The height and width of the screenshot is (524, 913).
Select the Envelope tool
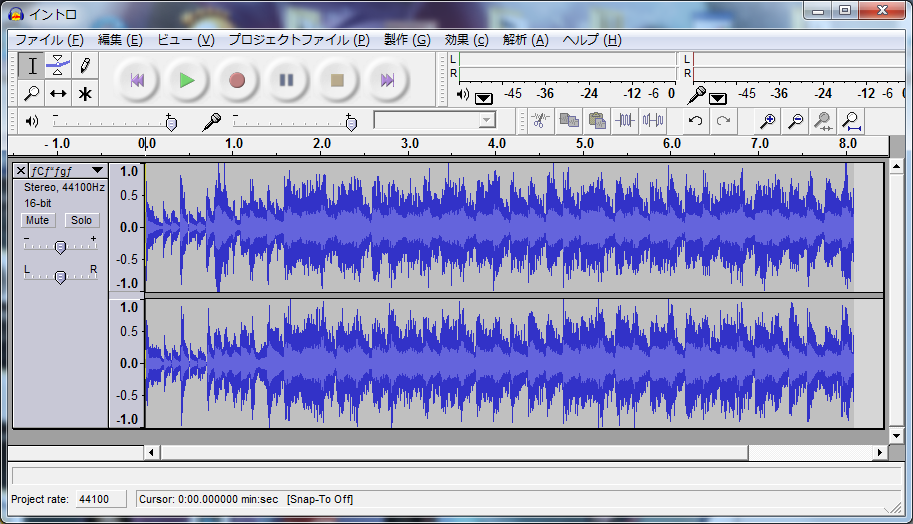click(58, 66)
